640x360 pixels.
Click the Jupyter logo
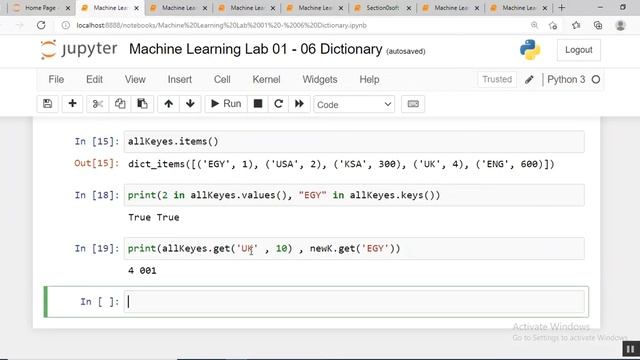pos(78,49)
